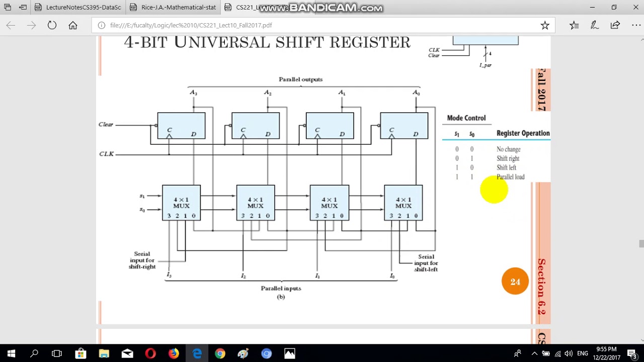
Task: Click the "Shift right" table entry
Action: [x=508, y=158]
